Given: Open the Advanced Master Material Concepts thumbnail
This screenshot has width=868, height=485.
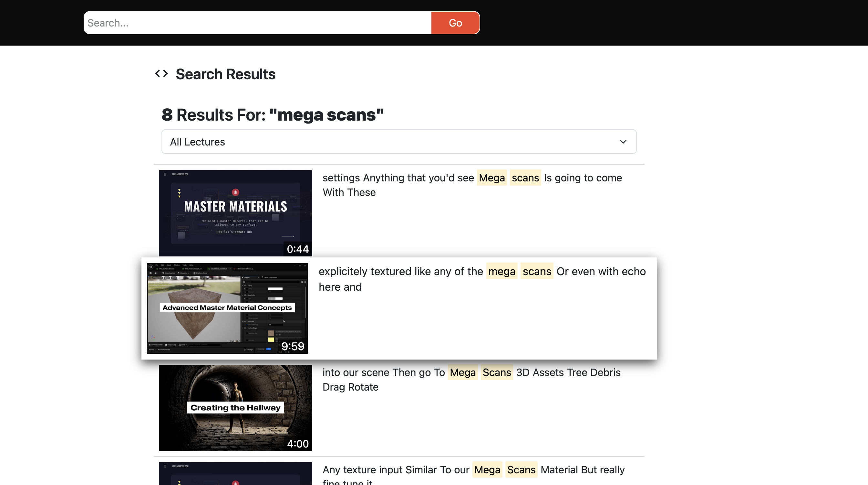Looking at the screenshot, I should click(227, 308).
